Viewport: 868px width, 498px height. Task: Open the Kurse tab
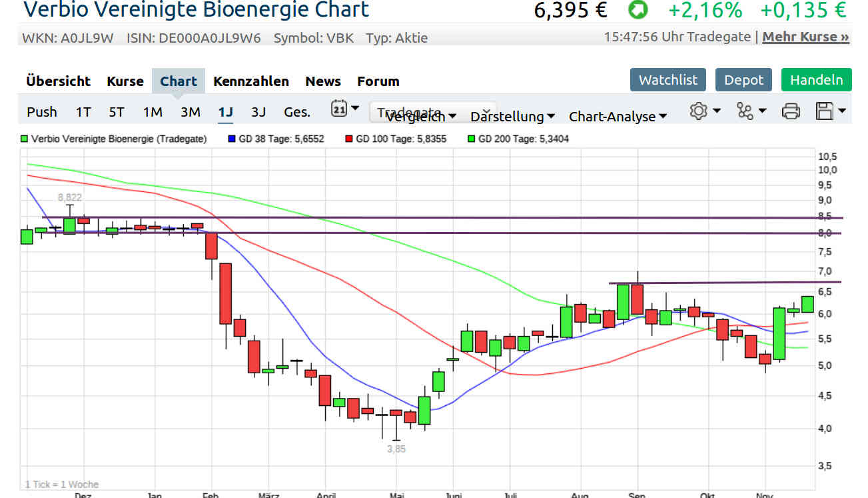pos(125,81)
